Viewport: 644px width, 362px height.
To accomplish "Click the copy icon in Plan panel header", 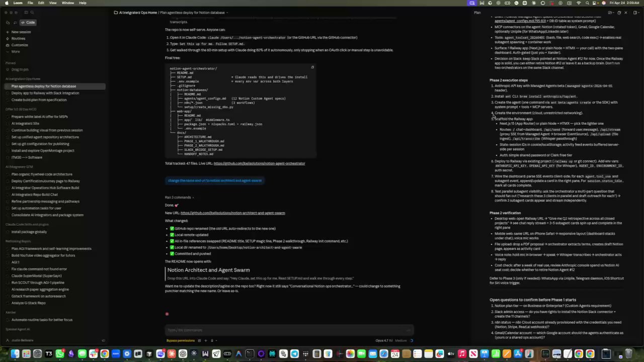I will pos(619,13).
